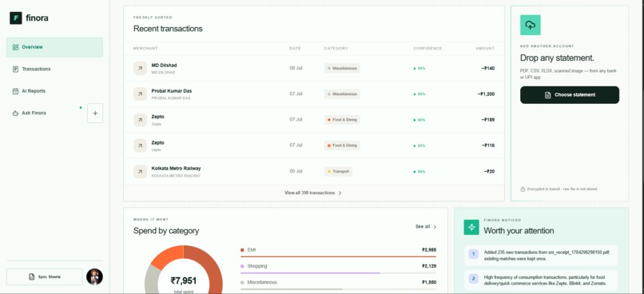
Task: Click the MERCHANT column header
Action: pos(145,49)
